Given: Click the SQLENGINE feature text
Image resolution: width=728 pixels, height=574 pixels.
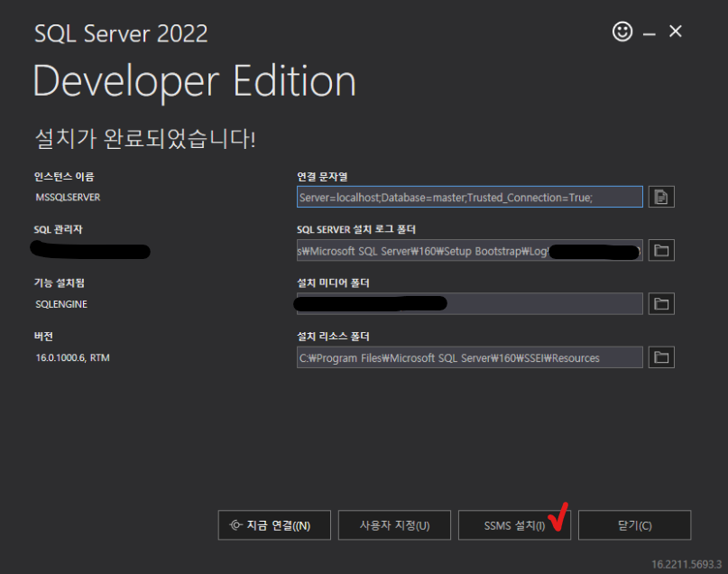Looking at the screenshot, I should pyautogui.click(x=61, y=304).
